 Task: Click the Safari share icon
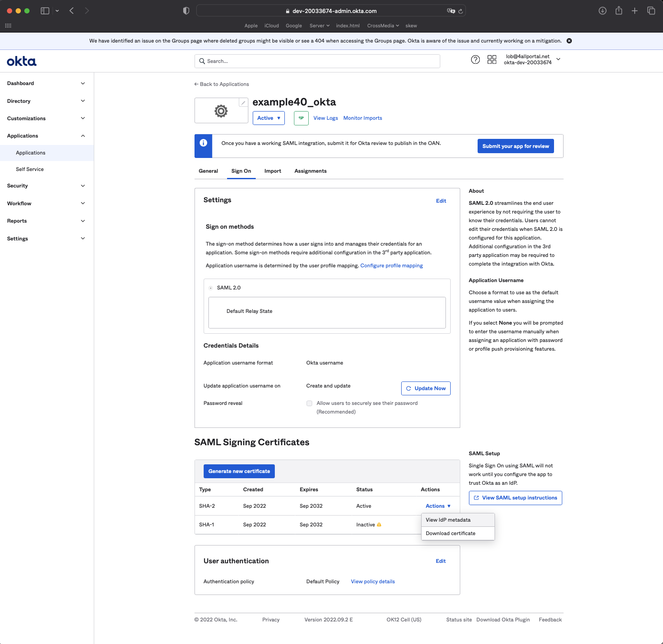click(x=619, y=11)
